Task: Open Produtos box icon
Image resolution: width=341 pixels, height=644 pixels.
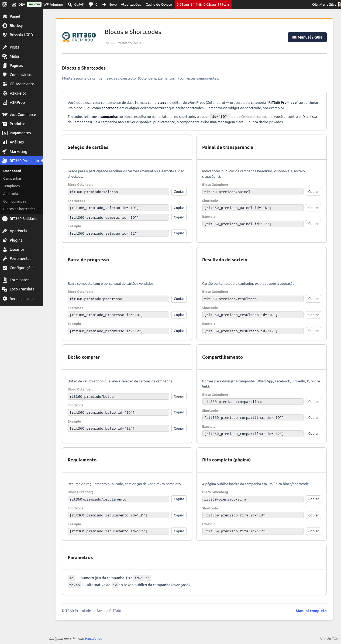Action: 5,124
